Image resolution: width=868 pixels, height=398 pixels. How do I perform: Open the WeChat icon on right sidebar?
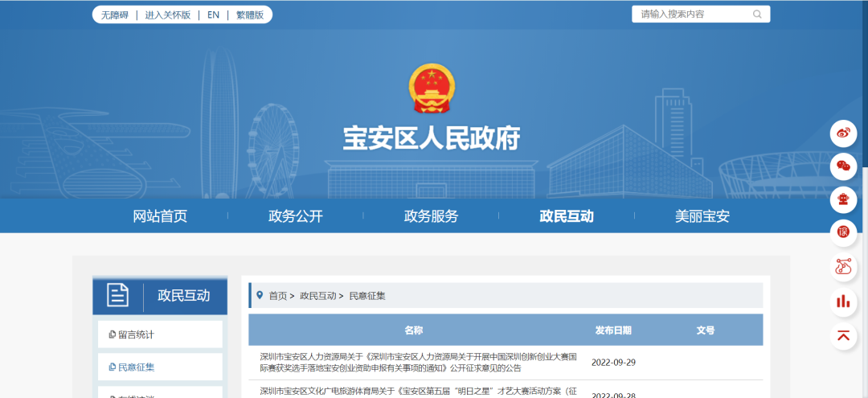[x=843, y=166]
